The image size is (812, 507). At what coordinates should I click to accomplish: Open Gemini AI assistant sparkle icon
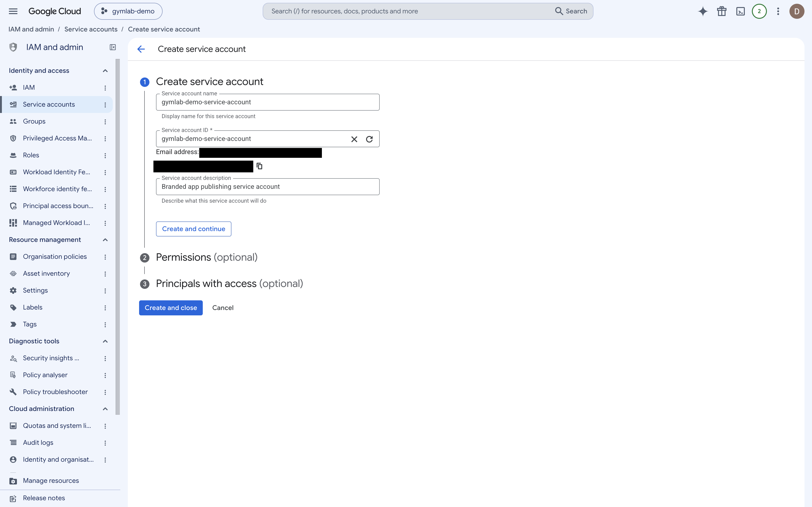(x=703, y=11)
